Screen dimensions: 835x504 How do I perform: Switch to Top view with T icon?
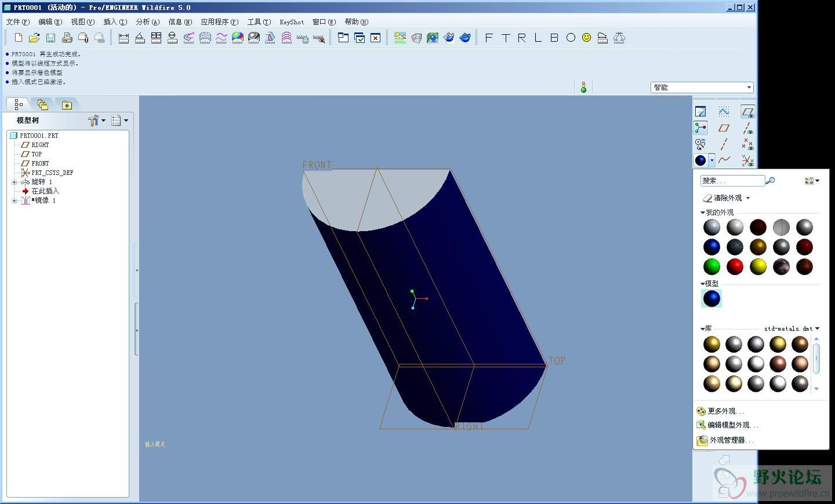505,38
